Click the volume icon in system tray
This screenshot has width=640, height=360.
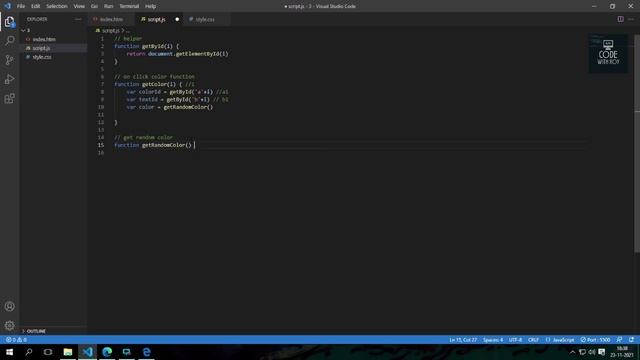[592, 352]
